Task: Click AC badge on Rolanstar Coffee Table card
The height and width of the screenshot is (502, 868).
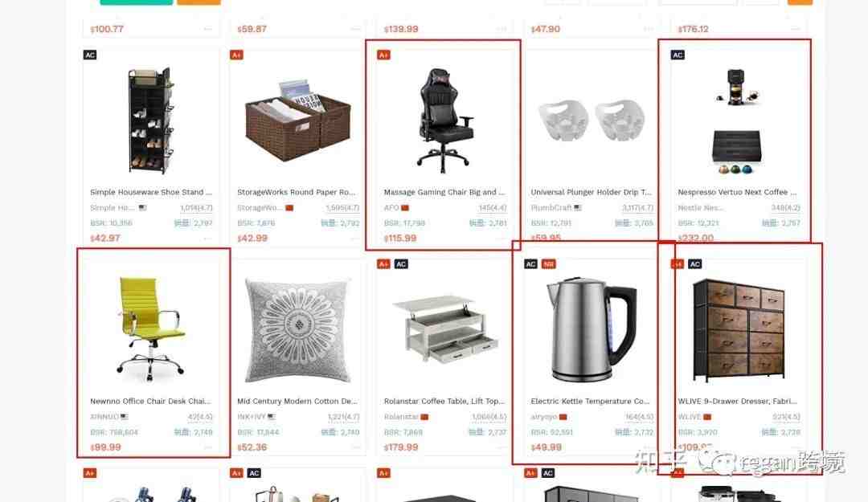Action: pos(401,264)
